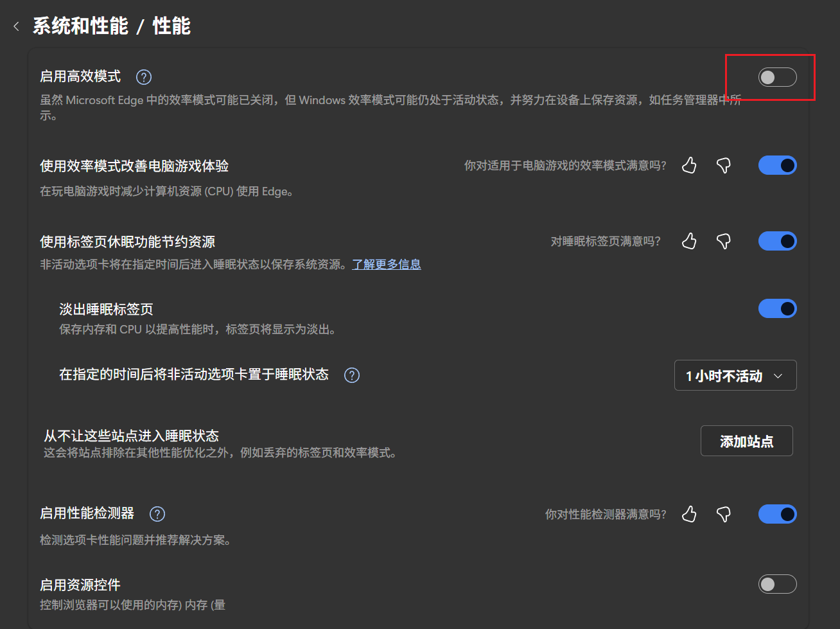Click 这会将站点排除在其他性能优化之外 description

[220, 453]
